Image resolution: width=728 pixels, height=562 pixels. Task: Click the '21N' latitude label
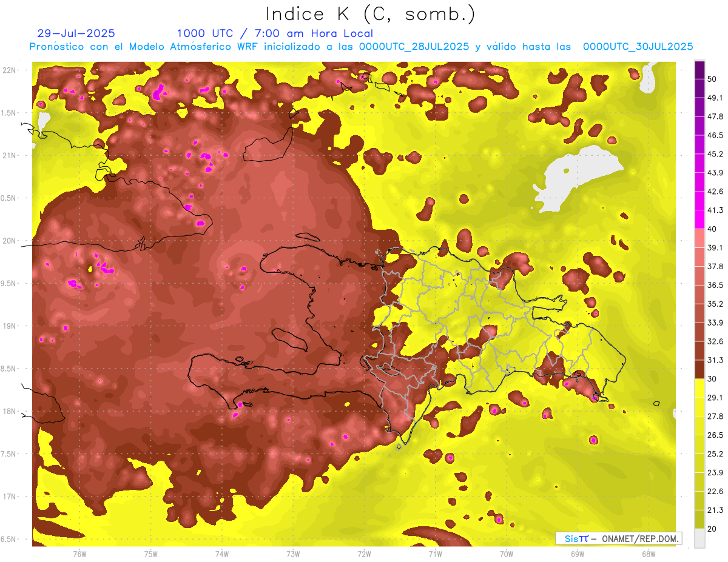[10, 155]
